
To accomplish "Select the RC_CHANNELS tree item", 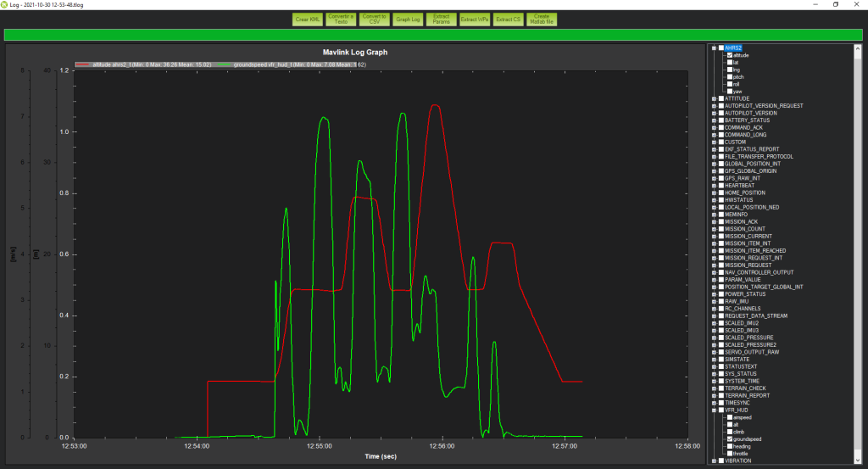I will coord(743,309).
